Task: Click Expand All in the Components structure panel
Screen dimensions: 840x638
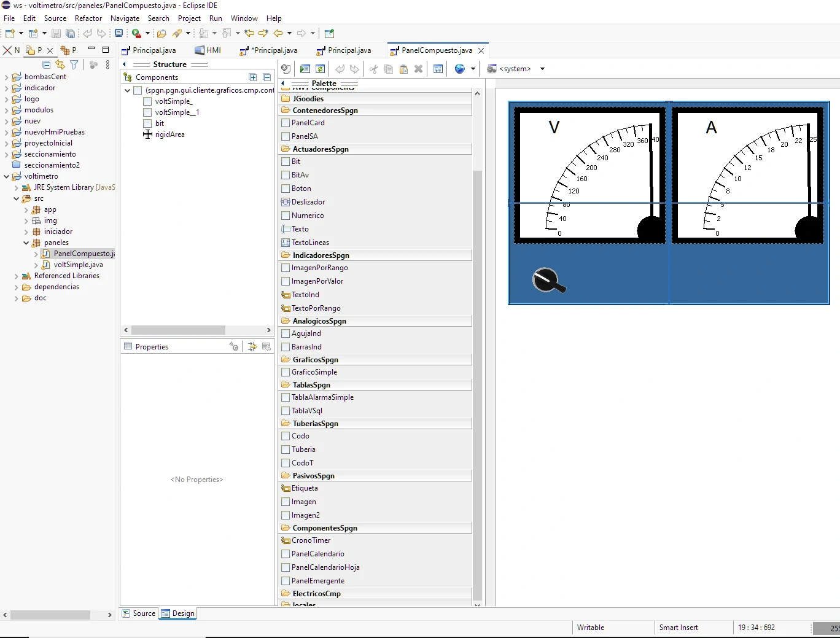Action: (x=252, y=77)
